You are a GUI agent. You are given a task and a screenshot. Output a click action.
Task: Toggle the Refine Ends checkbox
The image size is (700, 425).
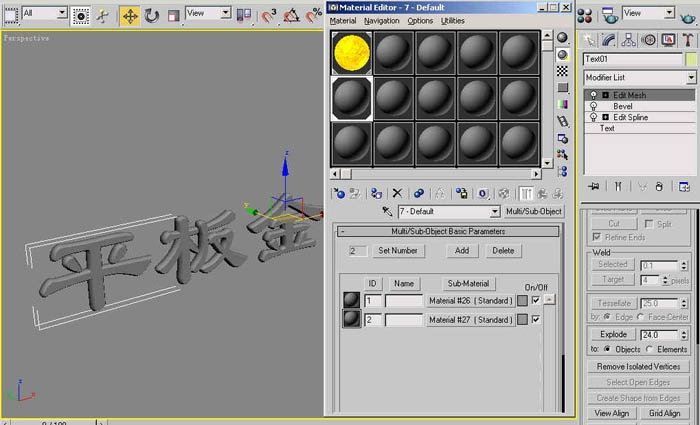click(596, 237)
